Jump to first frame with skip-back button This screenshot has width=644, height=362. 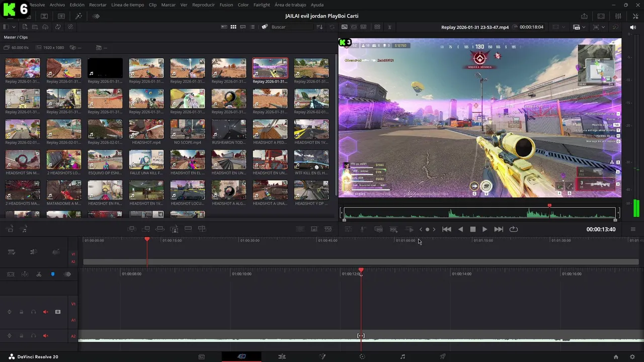tap(446, 229)
